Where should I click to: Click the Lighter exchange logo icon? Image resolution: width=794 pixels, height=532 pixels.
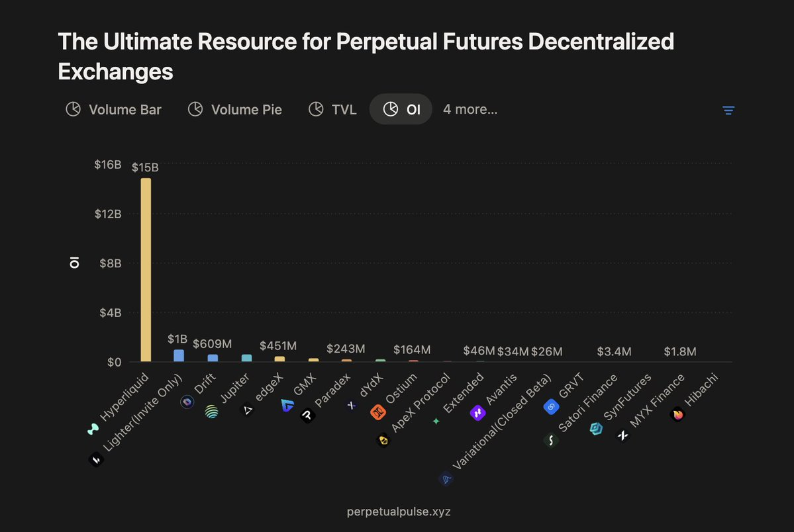tap(96, 459)
